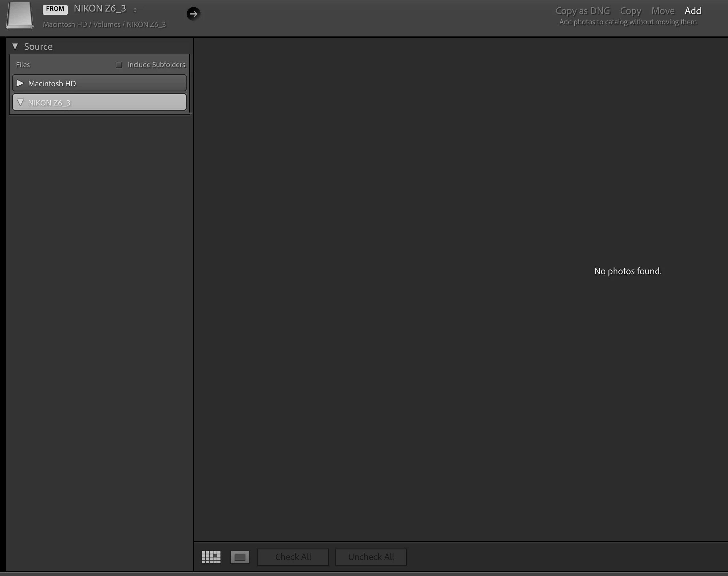The height and width of the screenshot is (576, 728).
Task: Enable the Include Subfolders checkbox
Action: [119, 65]
